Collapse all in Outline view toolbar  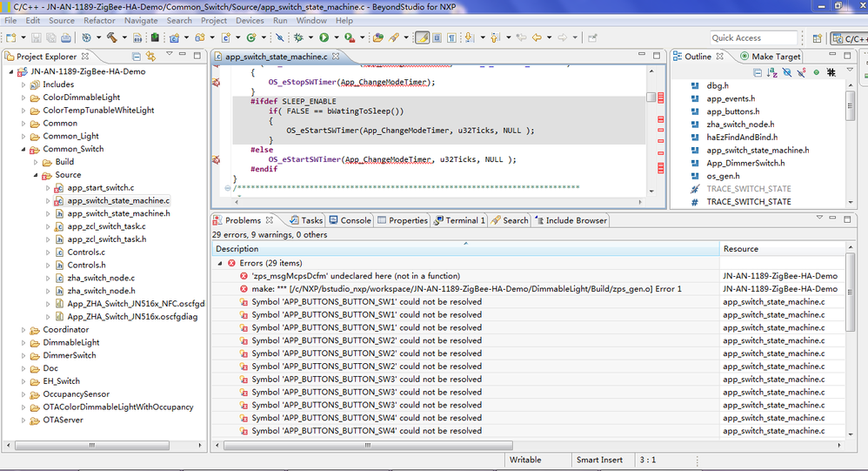[758, 72]
